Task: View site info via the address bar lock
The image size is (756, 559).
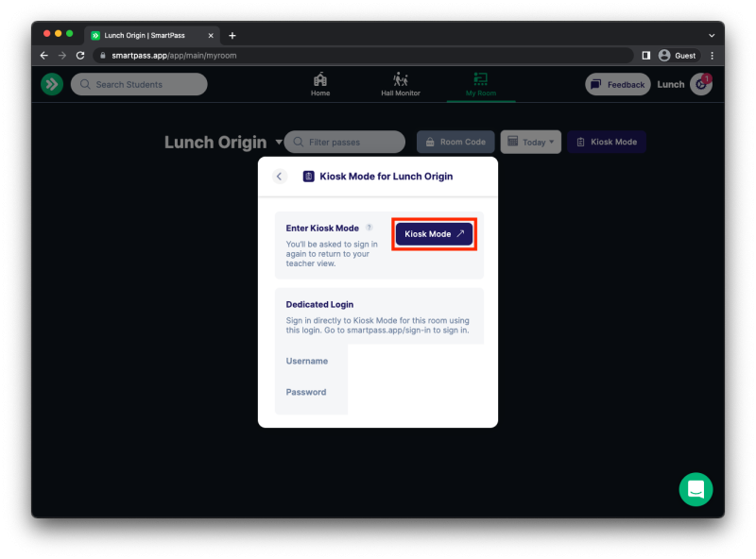Action: [x=102, y=55]
